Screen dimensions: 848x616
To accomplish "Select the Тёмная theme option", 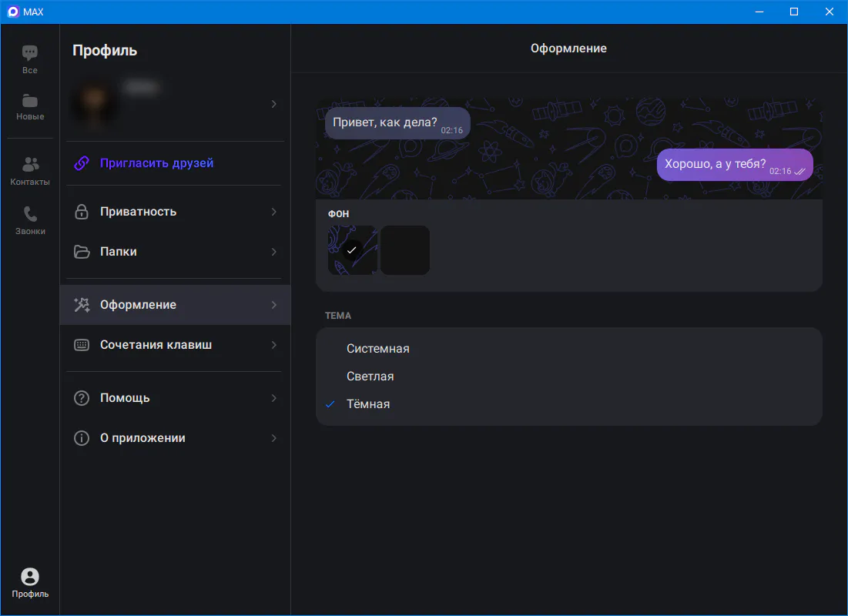I will pos(368,404).
